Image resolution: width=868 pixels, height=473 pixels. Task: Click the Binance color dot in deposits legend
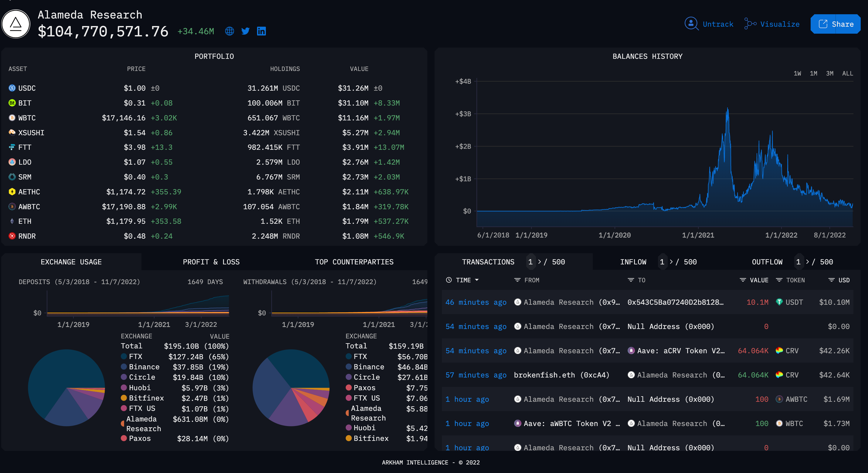click(x=124, y=367)
